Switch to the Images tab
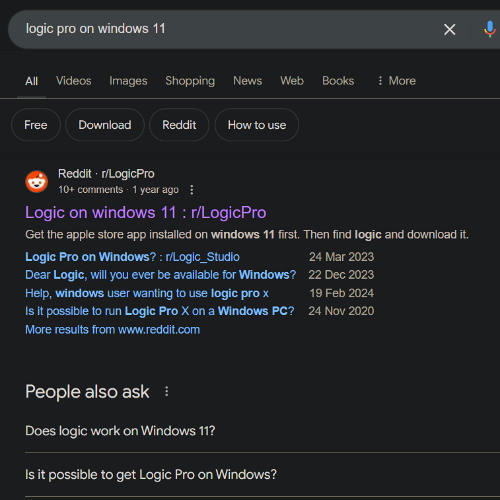500x500 pixels. (x=128, y=81)
